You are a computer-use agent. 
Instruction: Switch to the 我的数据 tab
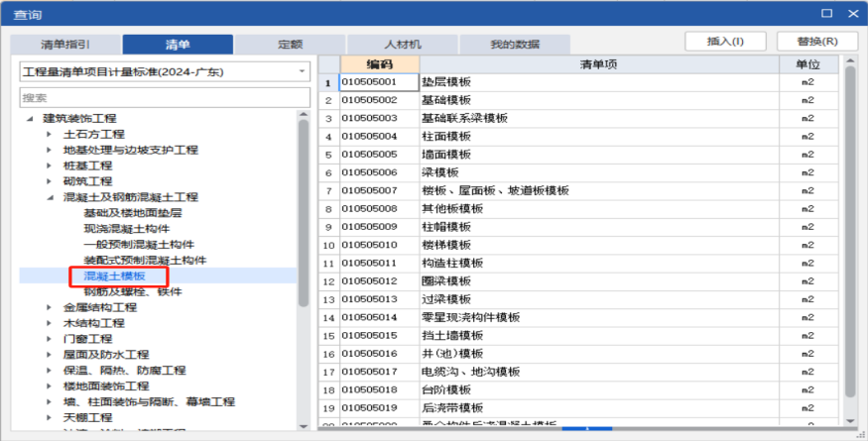pos(515,45)
